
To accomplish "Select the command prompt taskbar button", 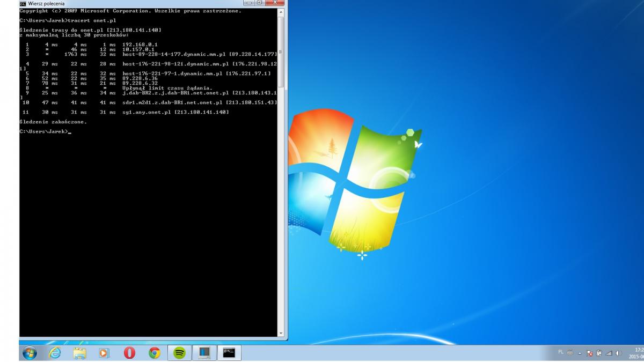I will (x=229, y=353).
